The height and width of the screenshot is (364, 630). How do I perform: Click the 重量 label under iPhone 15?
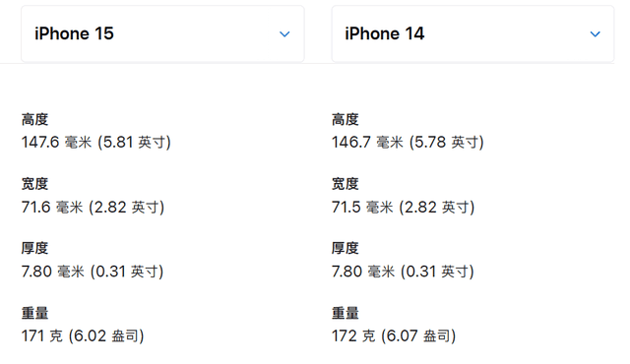pos(35,313)
